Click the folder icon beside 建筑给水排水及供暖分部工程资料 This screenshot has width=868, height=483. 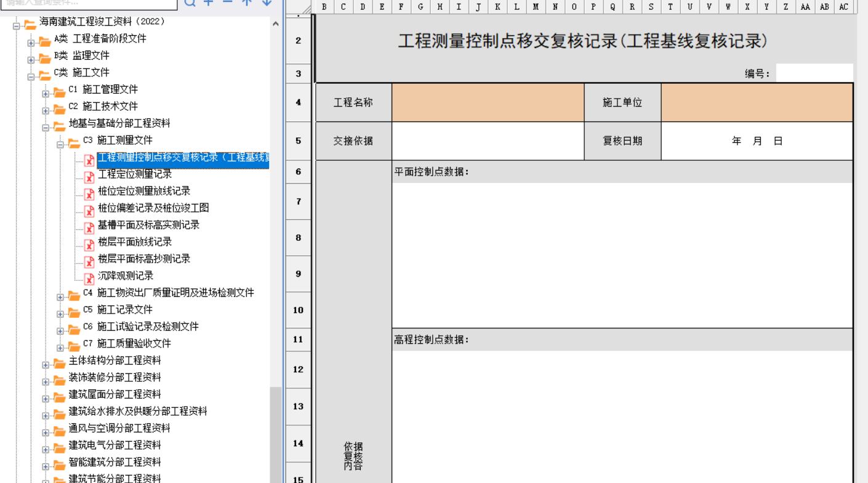coord(59,414)
